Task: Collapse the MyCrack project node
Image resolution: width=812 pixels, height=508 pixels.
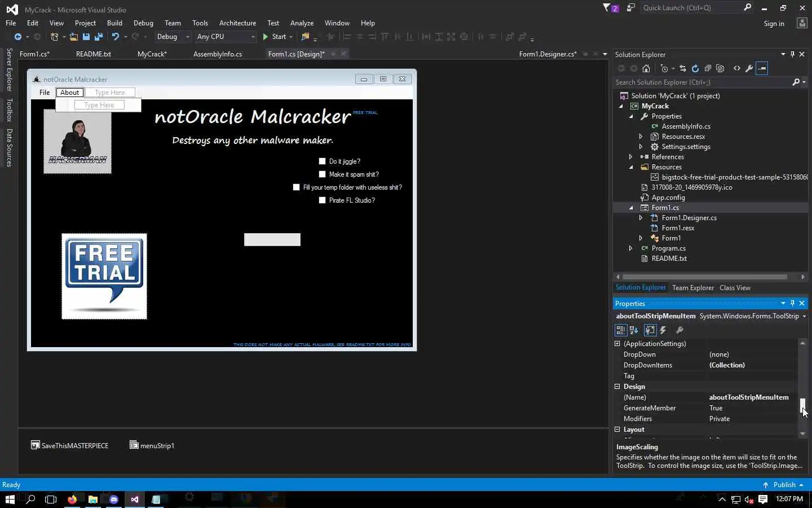Action: click(621, 106)
